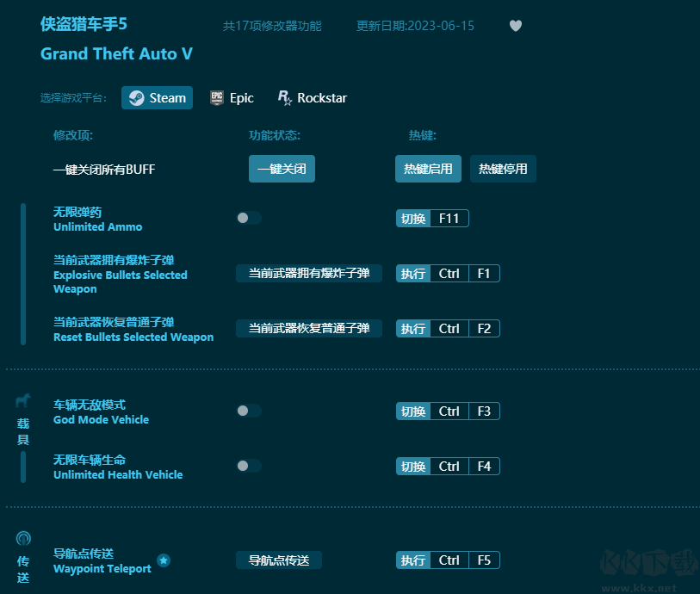Click the 执行 label for Explosive Bullets hotkey
The image size is (700, 594).
413,274
